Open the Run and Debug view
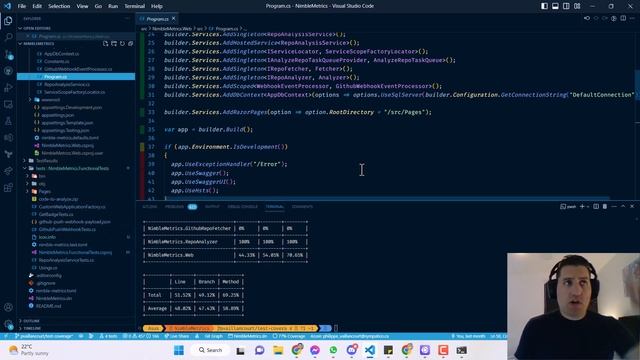The height and width of the screenshot is (360, 640). point(8,87)
